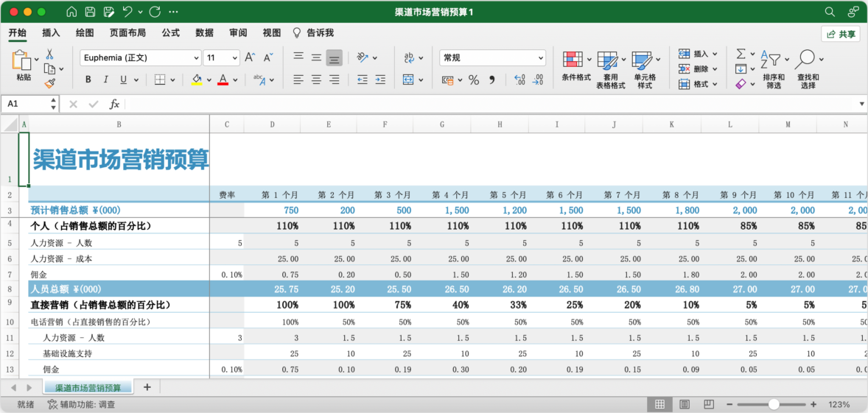
Task: Click 排序和筛选 sort and filter
Action: [x=774, y=70]
